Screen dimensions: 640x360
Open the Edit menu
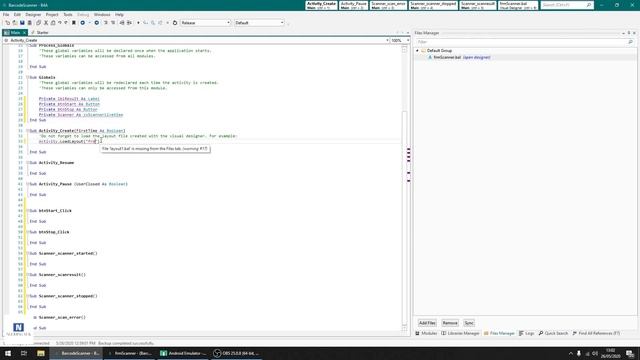tap(17, 15)
